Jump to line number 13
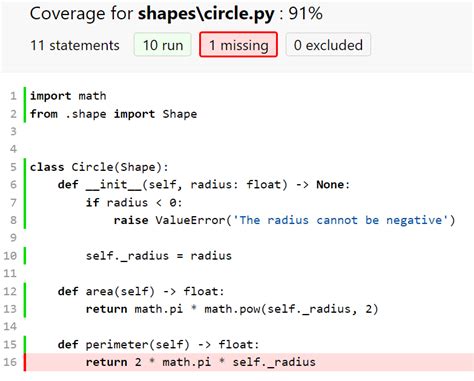The width and height of the screenshot is (474, 381). (x=10, y=309)
